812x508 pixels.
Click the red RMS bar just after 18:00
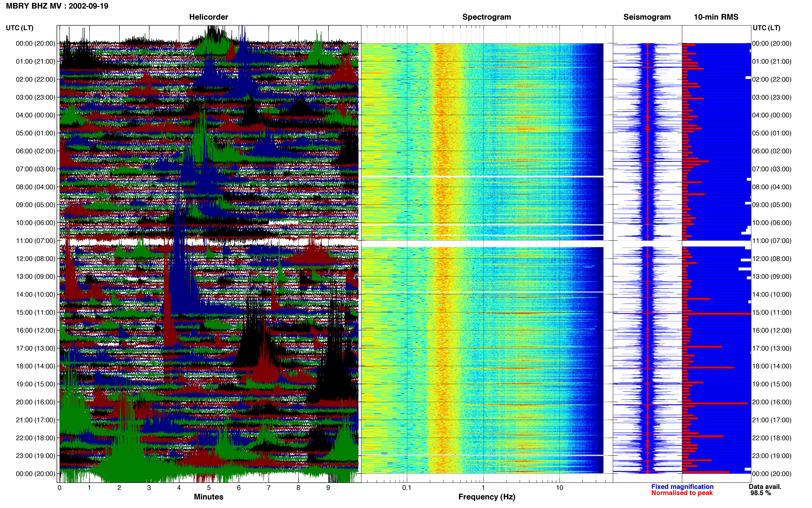[x=708, y=368]
